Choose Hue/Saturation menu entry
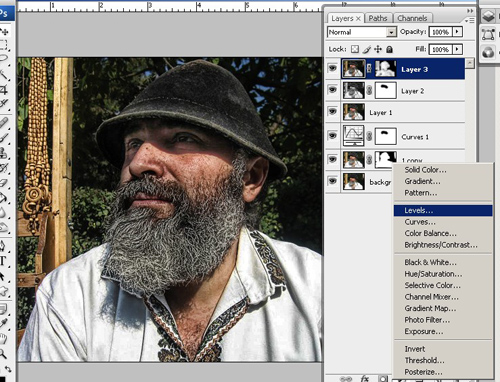 click(x=443, y=274)
